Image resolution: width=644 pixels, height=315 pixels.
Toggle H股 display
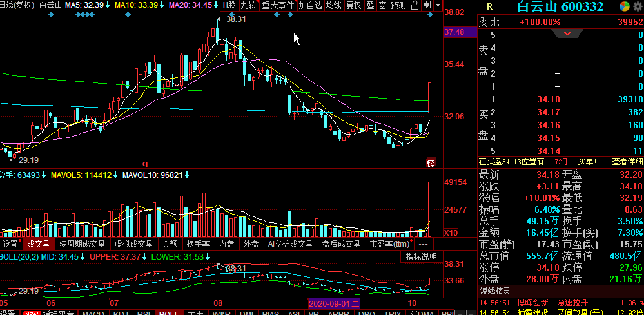229,5
